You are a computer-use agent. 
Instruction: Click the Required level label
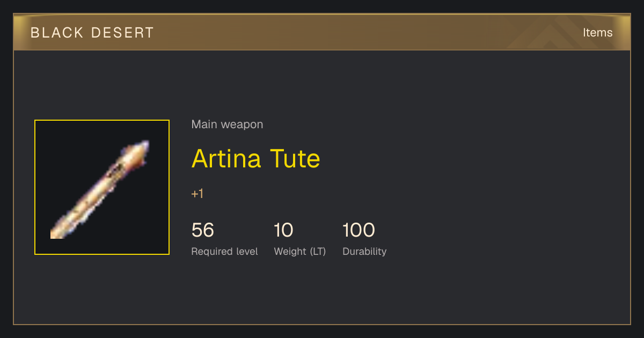coord(224,251)
